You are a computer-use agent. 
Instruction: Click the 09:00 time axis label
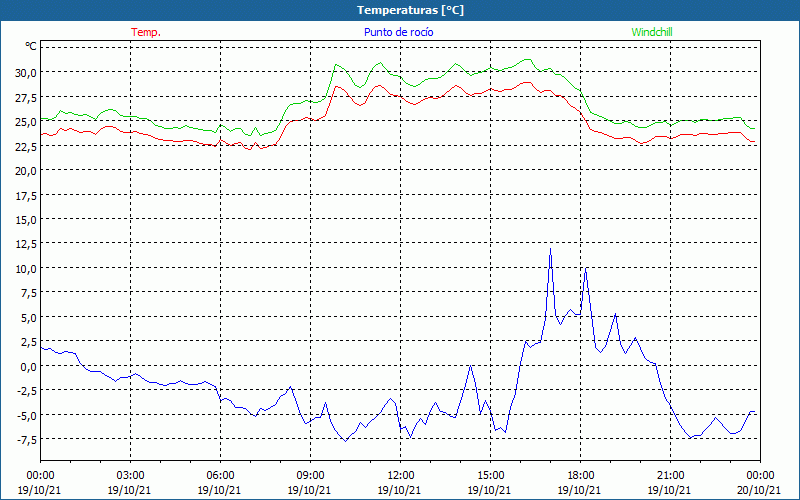310,476
